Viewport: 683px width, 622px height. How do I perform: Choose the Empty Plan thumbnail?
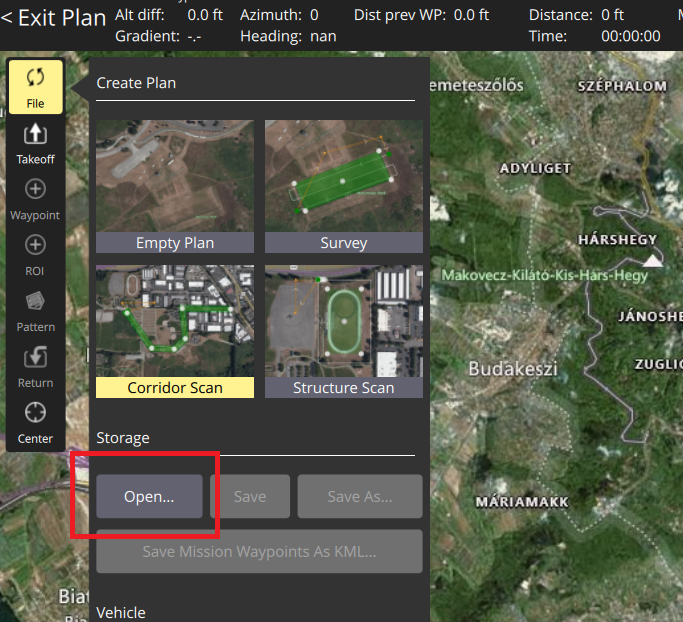tap(175, 186)
